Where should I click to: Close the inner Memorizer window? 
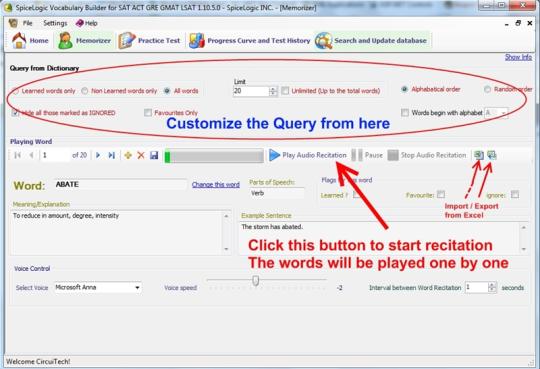pos(530,23)
